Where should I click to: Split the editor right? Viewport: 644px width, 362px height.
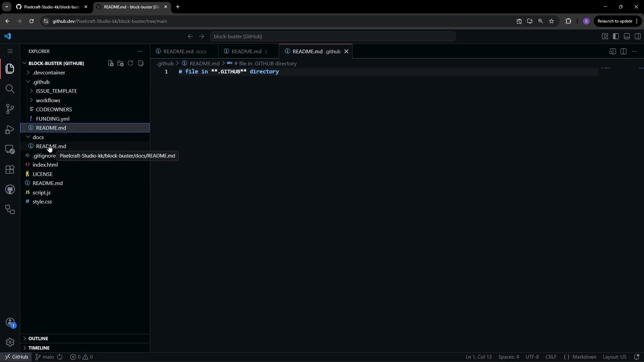click(x=624, y=51)
